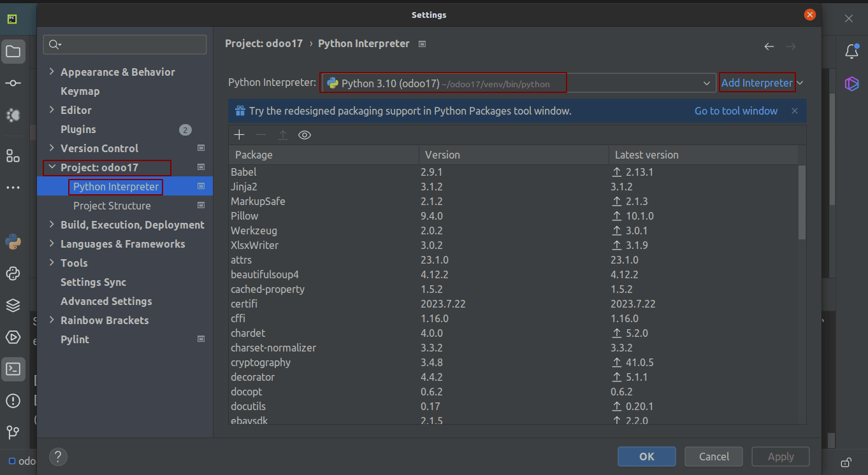This screenshot has width=868, height=475.
Task: Navigate forward in settings history
Action: click(791, 46)
